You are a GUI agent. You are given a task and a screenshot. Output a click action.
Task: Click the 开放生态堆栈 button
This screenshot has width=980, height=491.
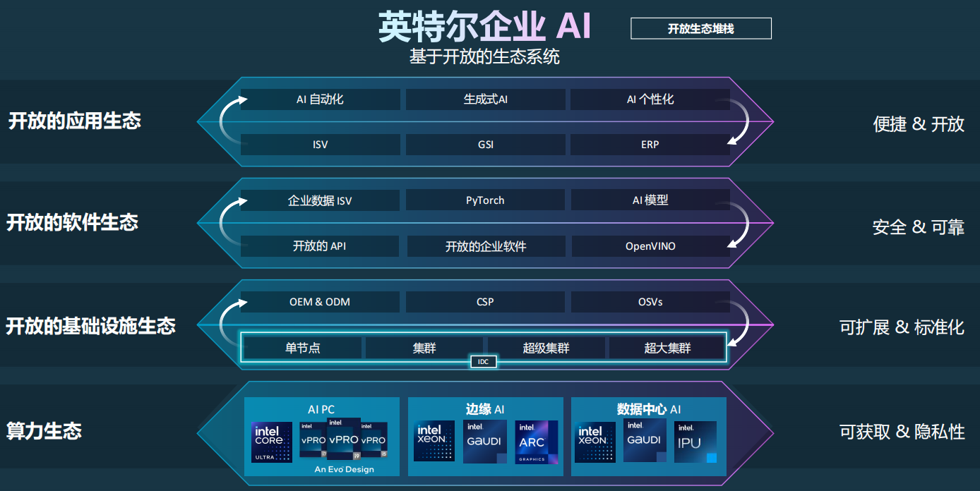pyautogui.click(x=701, y=28)
